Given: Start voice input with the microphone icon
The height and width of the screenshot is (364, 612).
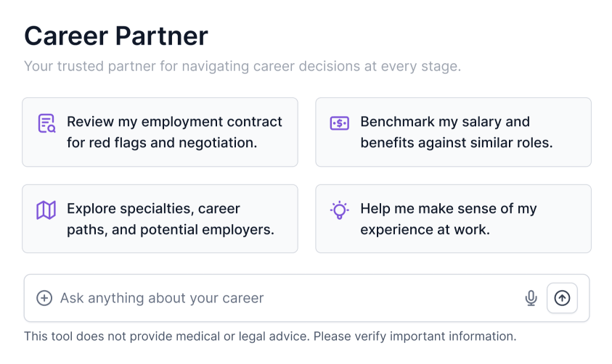Looking at the screenshot, I should click(531, 298).
